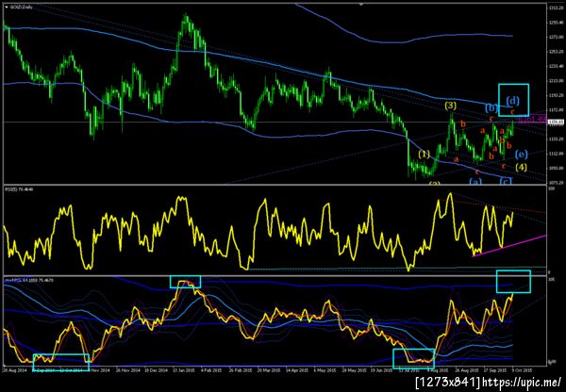
Task: Click the 6 May 2015 date label
Action: click(x=326, y=370)
